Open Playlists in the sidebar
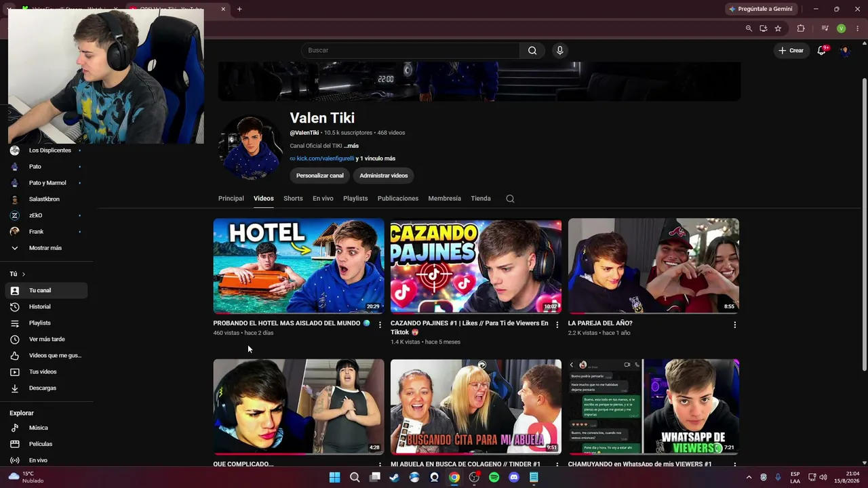Viewport: 868px width, 488px height. tap(46, 323)
